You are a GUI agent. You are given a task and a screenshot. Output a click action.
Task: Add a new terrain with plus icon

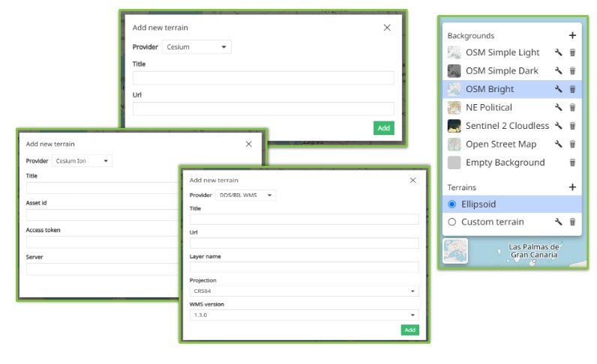(x=572, y=187)
